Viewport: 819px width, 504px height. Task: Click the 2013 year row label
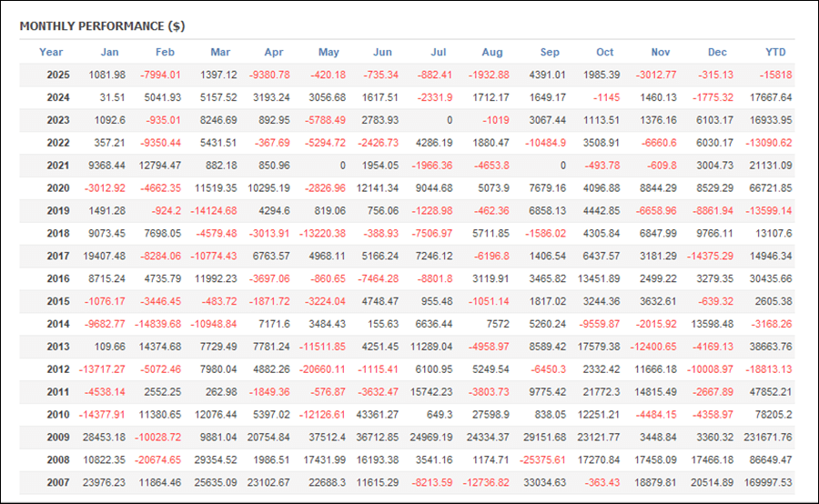click(57, 347)
